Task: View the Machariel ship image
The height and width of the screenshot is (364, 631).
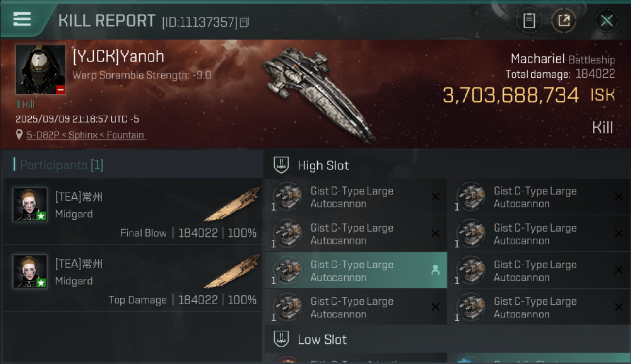Action: point(318,92)
